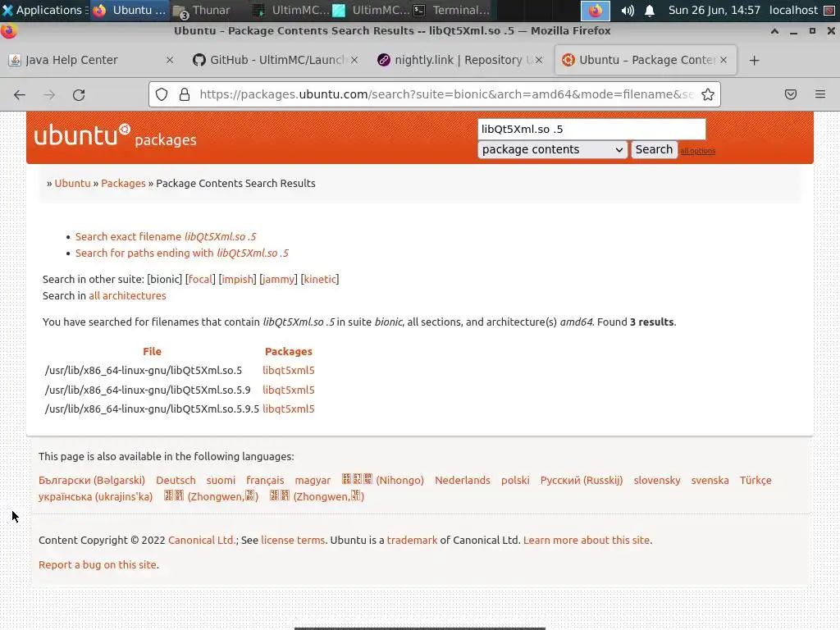Click the package search text field
Screen dimensions: 840x630
click(591, 129)
